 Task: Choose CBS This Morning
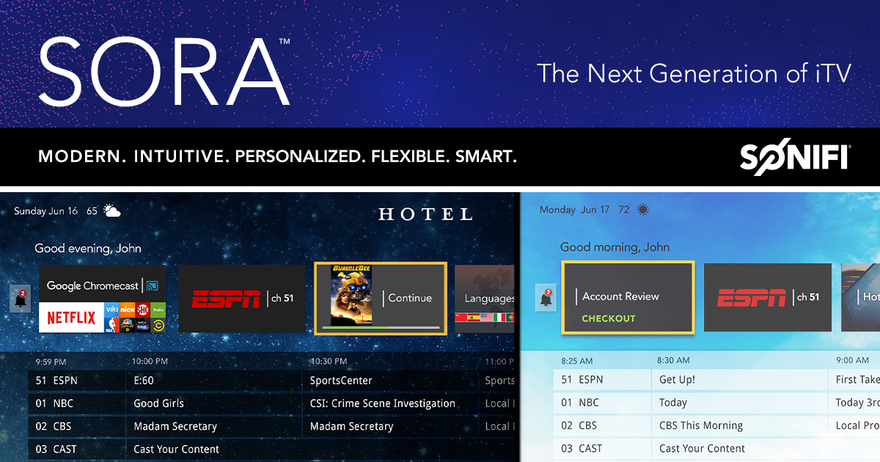pos(739,426)
